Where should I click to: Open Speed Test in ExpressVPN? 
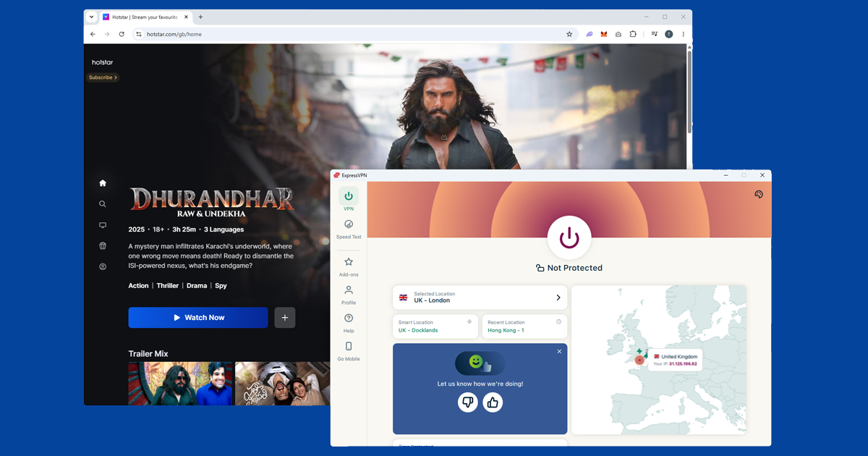point(349,229)
